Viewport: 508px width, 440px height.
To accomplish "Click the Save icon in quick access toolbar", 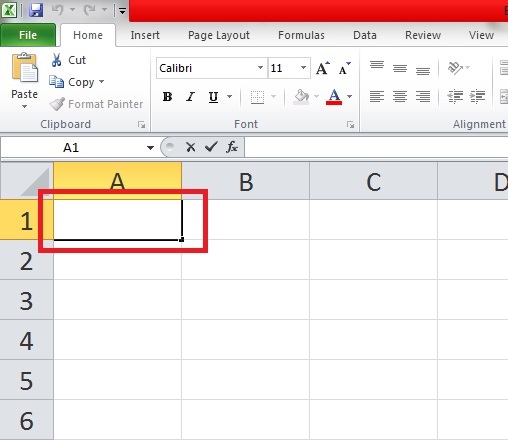I will coord(36,10).
